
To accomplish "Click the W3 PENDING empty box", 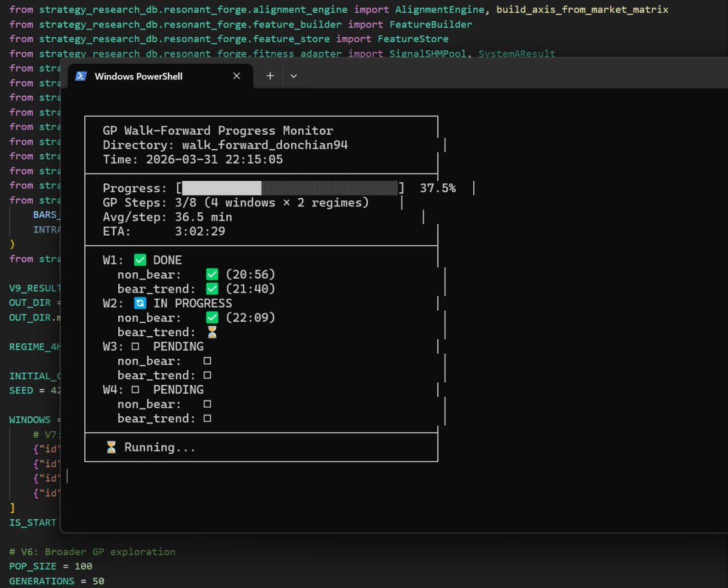I will (135, 346).
